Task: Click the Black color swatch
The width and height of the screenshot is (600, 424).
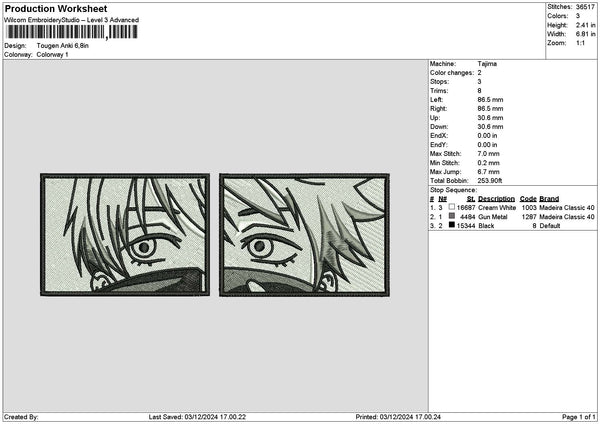Action: tap(452, 225)
